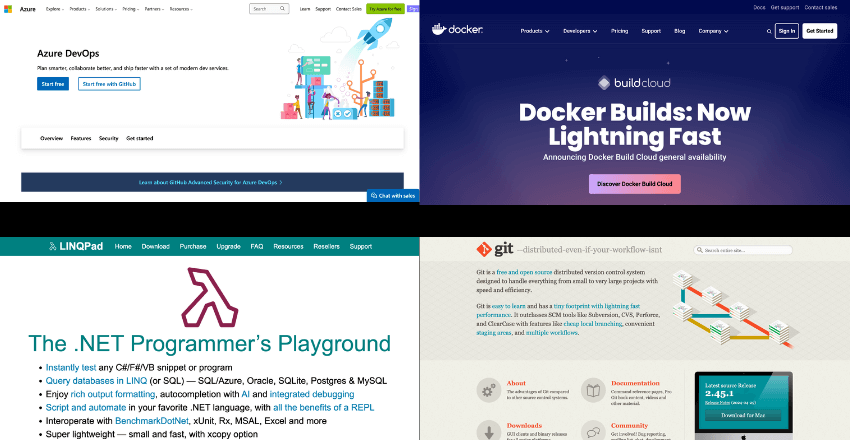The width and height of the screenshot is (850, 440).
Task: Click the large purple LINQPad lambda logo
Action: (x=210, y=298)
